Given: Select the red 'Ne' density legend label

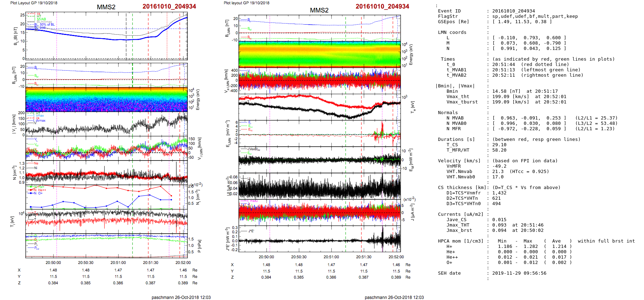Looking at the screenshot, I should [36, 163].
